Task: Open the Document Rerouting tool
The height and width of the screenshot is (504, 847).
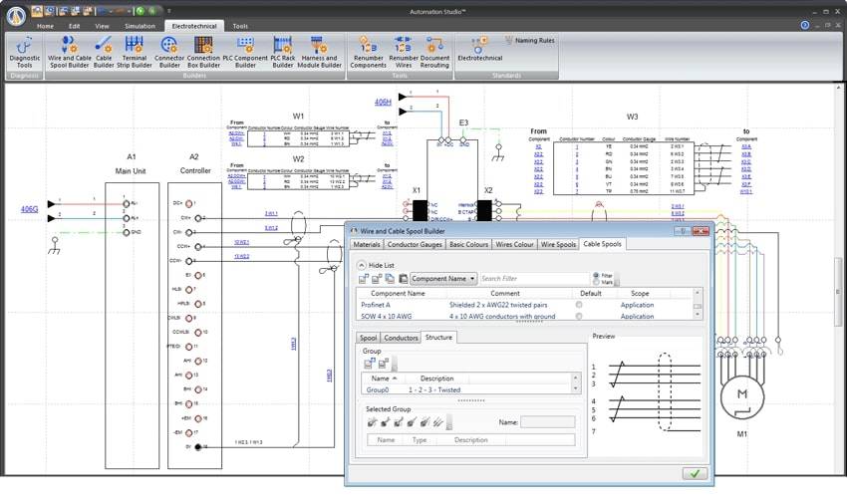Action: (x=434, y=53)
